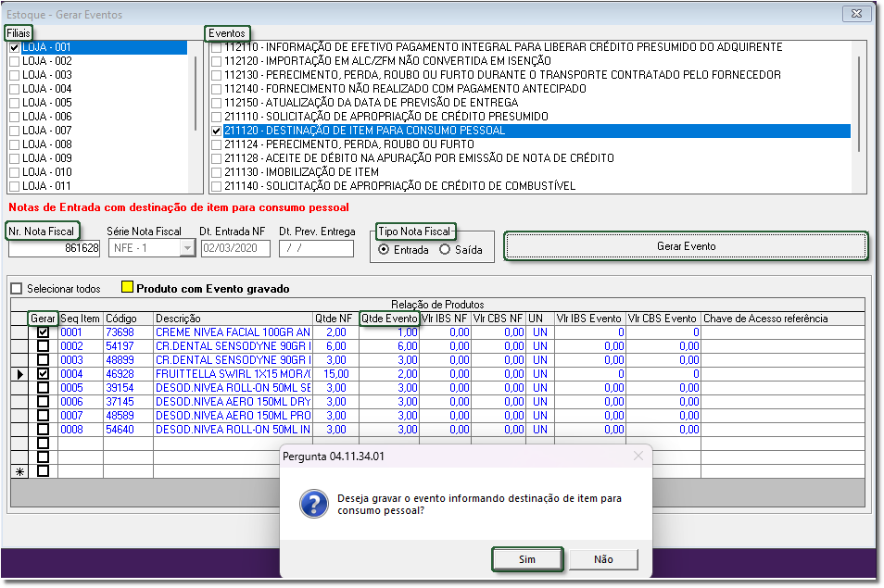
Task: Uncheck event 211120 Destinação de item para consumo pessoal
Action: 217,131
